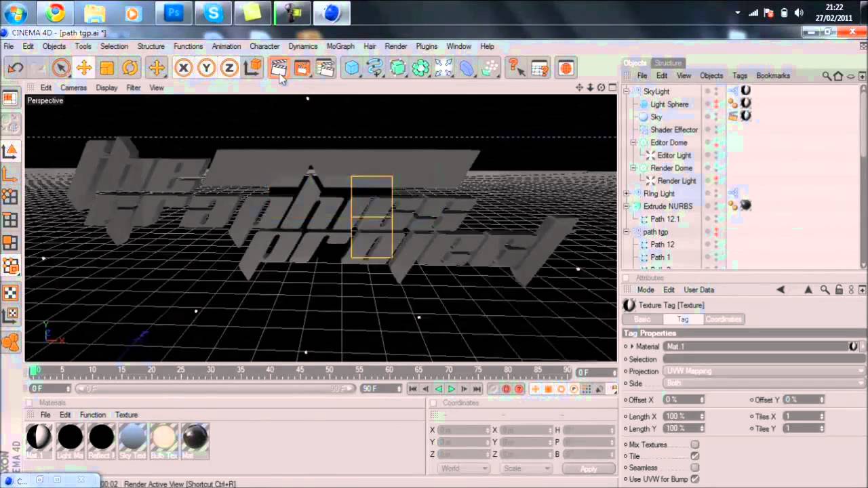Open the viewport Cameras menu

click(73, 87)
